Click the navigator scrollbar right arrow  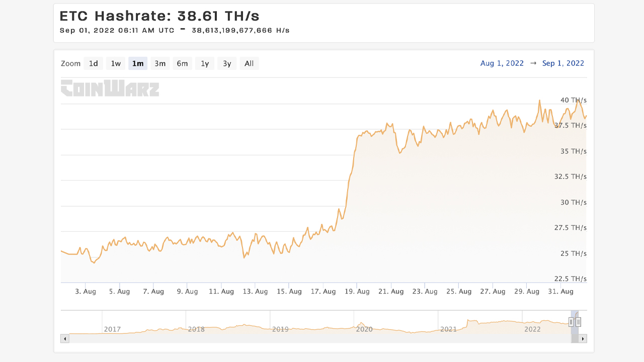583,339
